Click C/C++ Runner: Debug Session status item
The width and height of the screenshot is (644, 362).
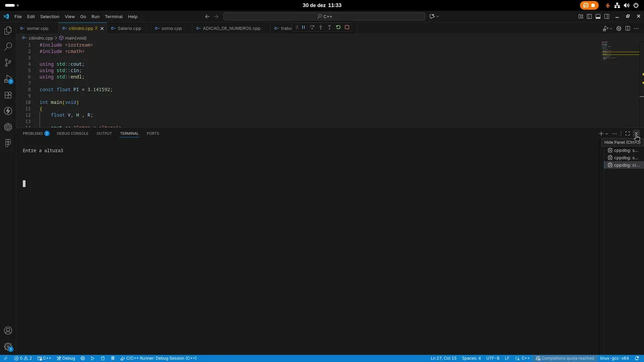point(158,358)
